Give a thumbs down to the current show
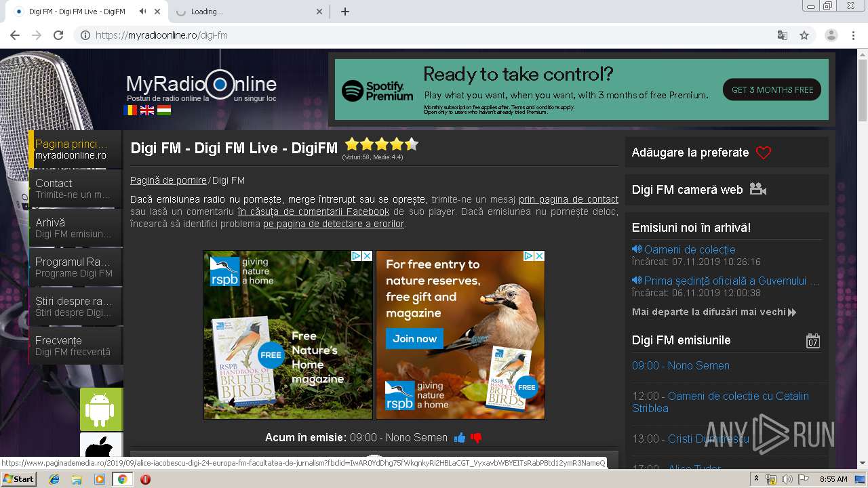 pos(476,438)
